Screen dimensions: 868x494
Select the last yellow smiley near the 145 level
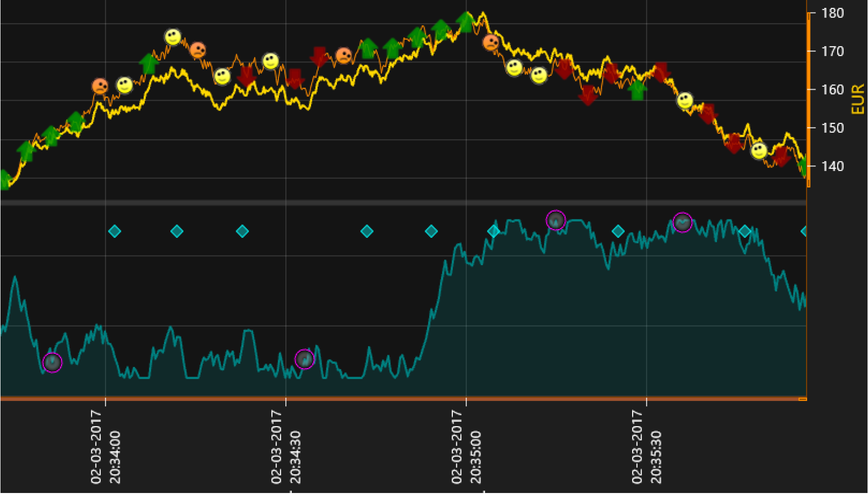(759, 151)
